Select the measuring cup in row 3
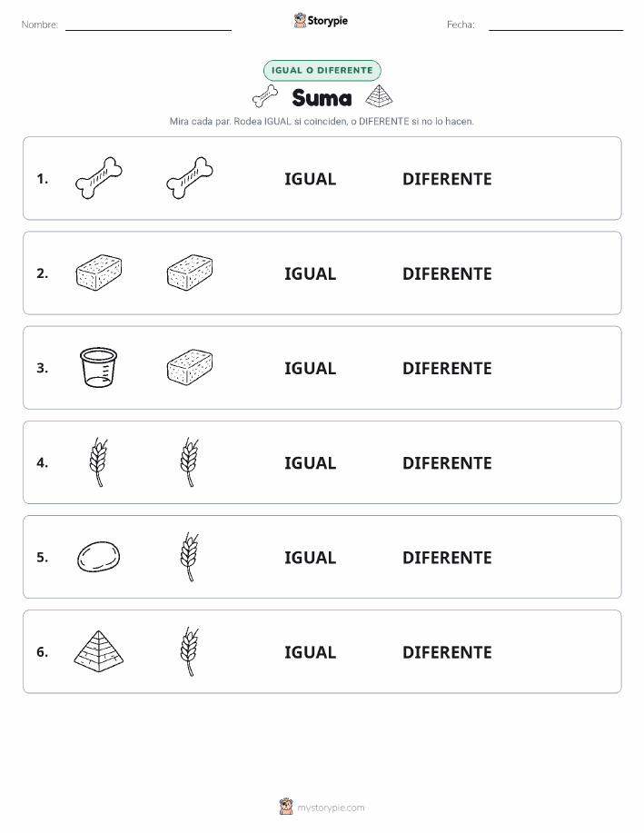This screenshot has height=833, width=644. point(98,368)
